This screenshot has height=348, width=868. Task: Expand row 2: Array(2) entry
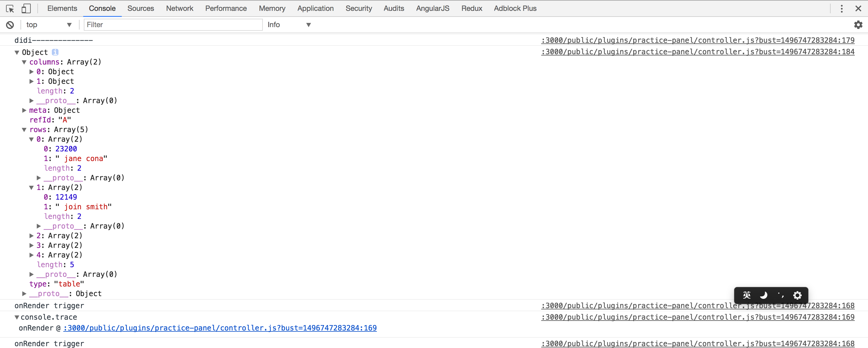pos(31,236)
